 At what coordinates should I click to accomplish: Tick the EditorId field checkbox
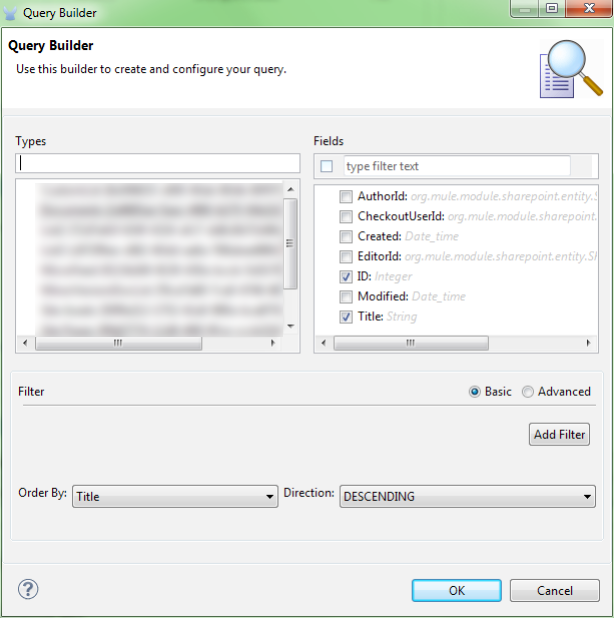point(346,257)
